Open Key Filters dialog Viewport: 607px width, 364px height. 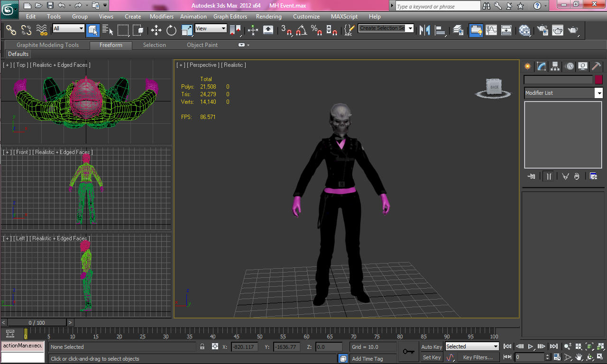(x=478, y=357)
